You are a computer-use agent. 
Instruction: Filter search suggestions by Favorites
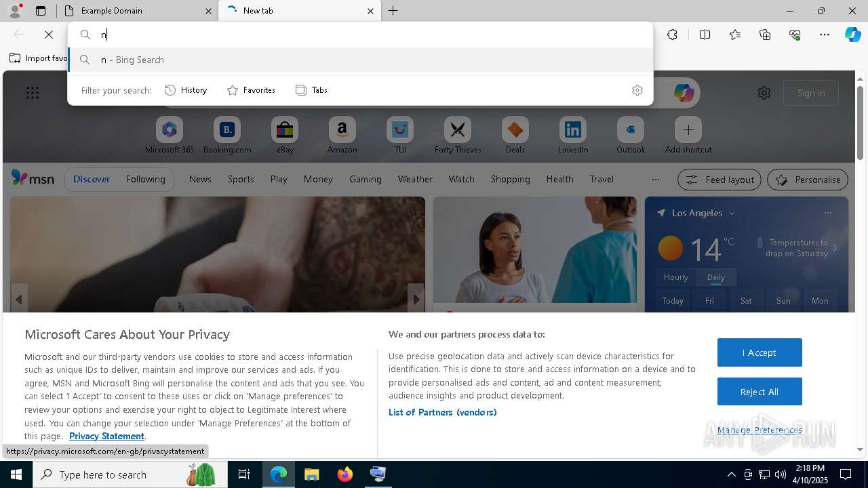pyautogui.click(x=252, y=90)
